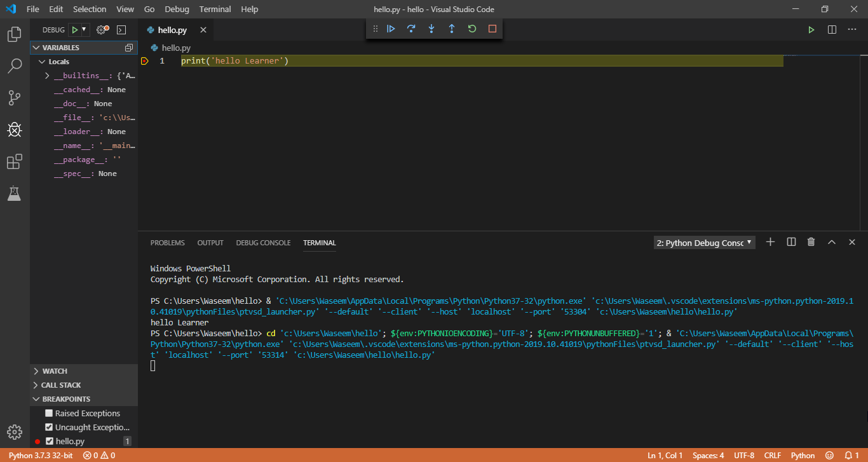Screen dimensions: 868x462
Task: Close the hello.py editor tab
Action: pos(203,30)
